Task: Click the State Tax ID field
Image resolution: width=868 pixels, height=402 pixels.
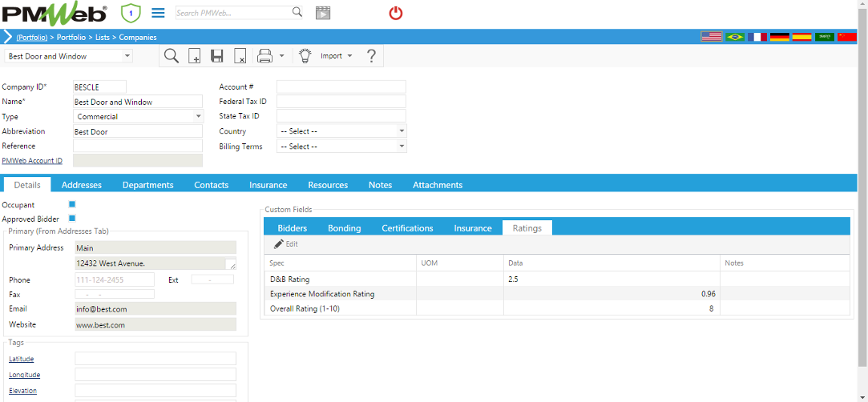Action: (x=341, y=116)
